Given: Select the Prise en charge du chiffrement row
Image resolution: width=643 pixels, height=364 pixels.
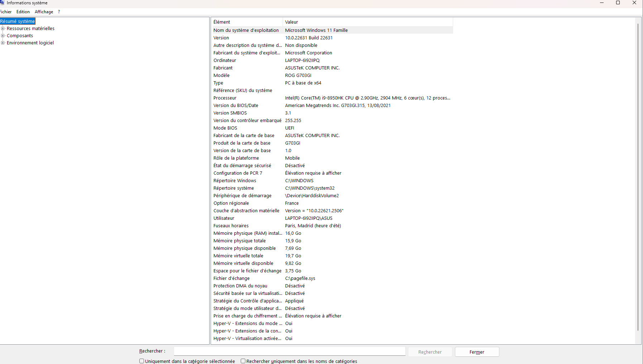Looking at the screenshot, I should pyautogui.click(x=332, y=316).
